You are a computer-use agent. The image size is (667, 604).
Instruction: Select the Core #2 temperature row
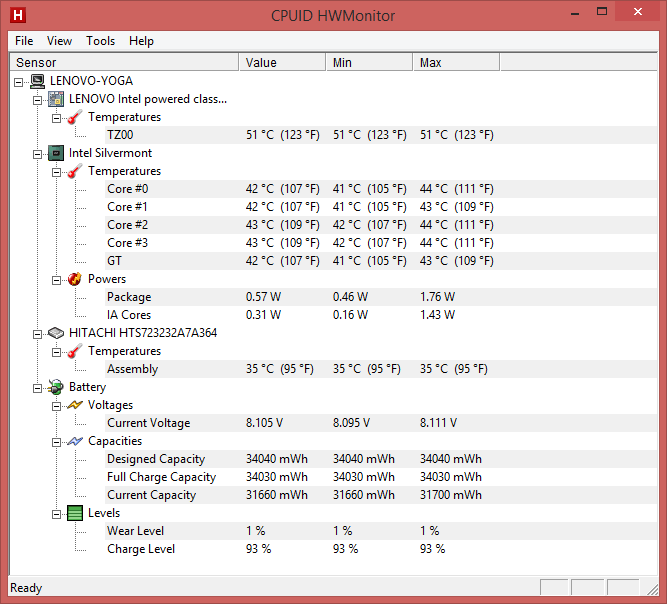click(128, 225)
